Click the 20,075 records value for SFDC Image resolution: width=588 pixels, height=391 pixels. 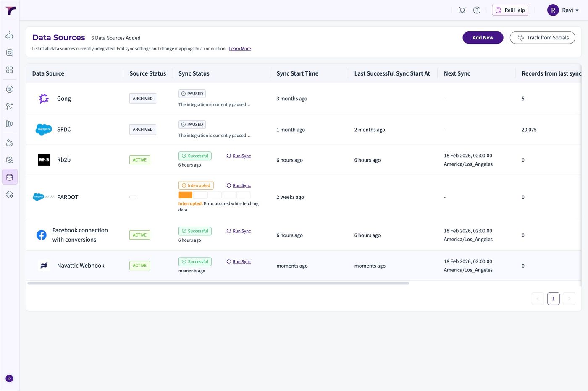click(529, 130)
